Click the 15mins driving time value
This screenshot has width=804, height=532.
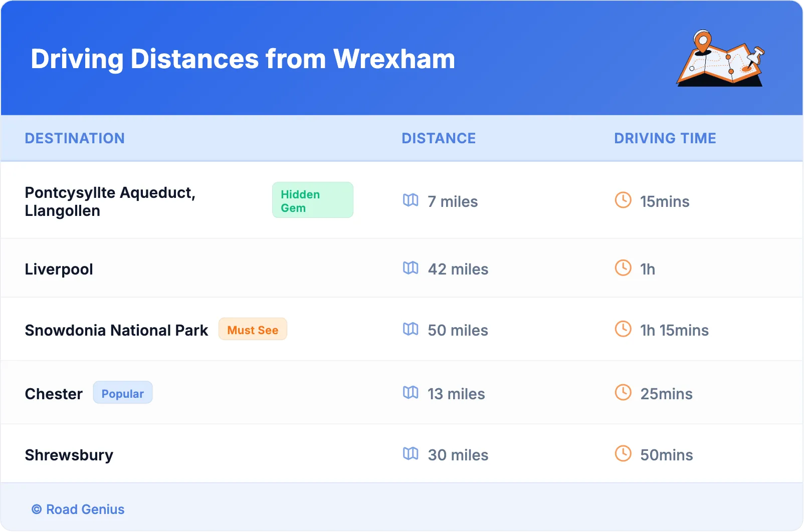[x=665, y=201]
